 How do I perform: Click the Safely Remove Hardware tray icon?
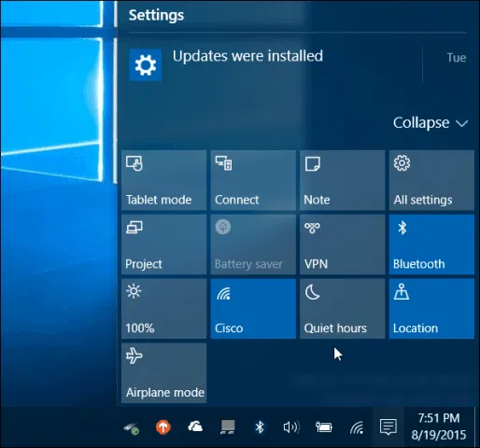click(x=131, y=427)
